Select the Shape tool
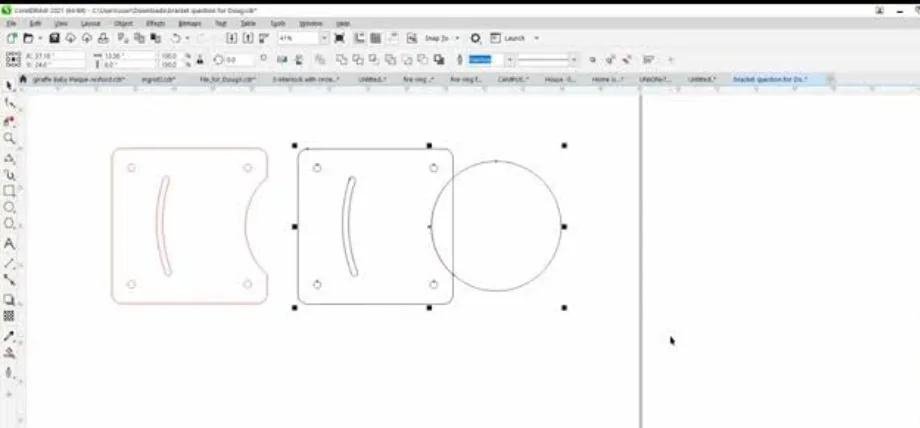The width and height of the screenshot is (920, 428). pos(9,103)
